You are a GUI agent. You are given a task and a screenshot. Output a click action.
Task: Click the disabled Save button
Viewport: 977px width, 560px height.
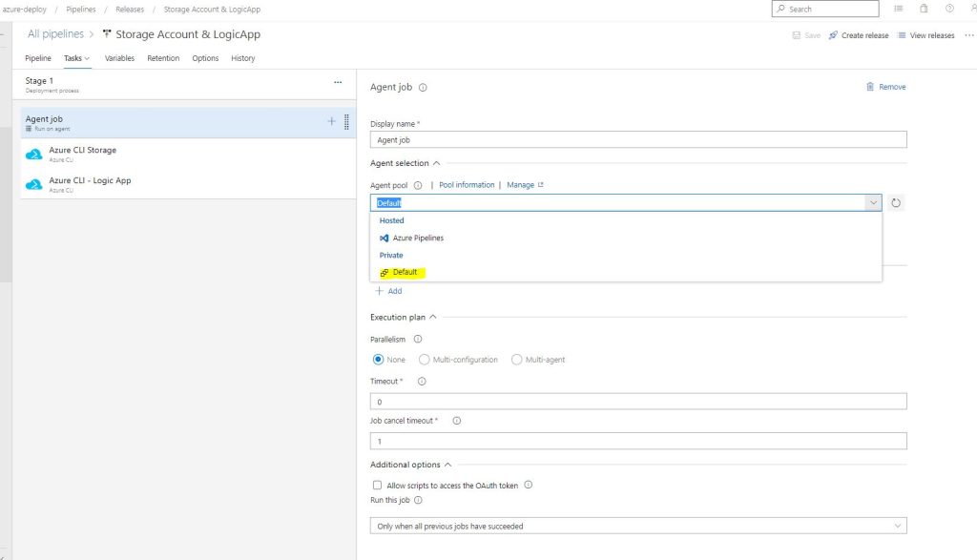click(806, 35)
